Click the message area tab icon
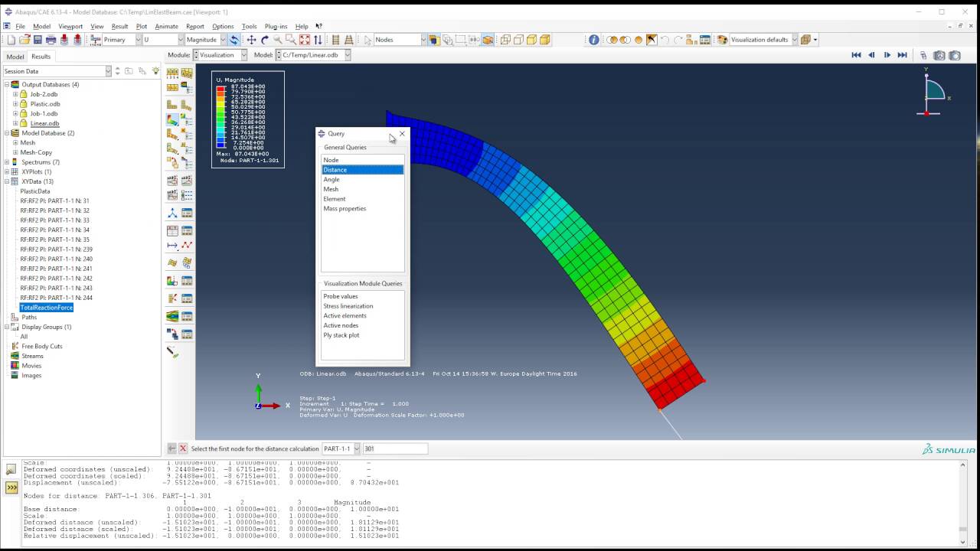The image size is (980, 551). click(11, 470)
